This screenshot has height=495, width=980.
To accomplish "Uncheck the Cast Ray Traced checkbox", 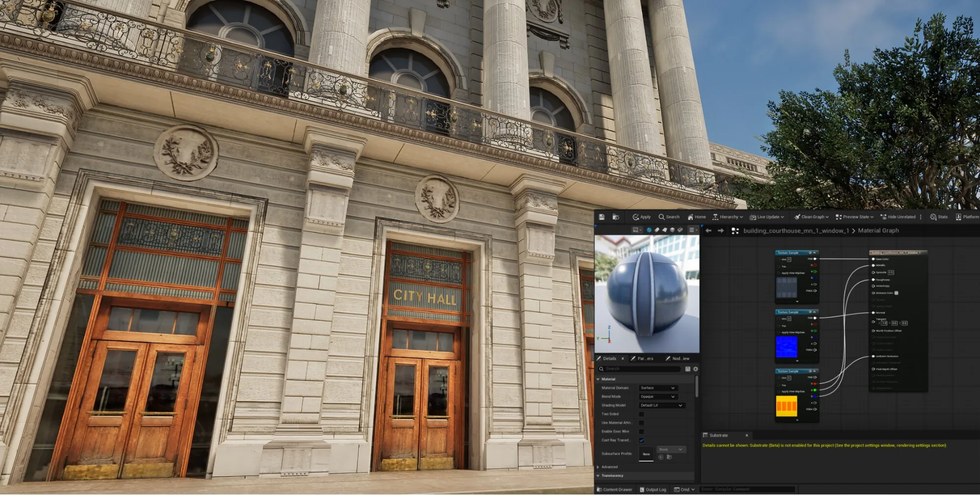I will click(641, 440).
